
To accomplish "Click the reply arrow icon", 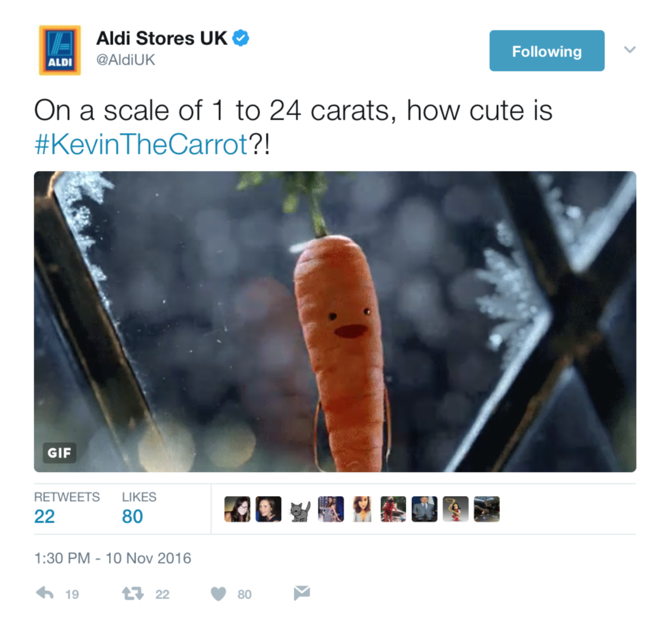I will [x=45, y=593].
